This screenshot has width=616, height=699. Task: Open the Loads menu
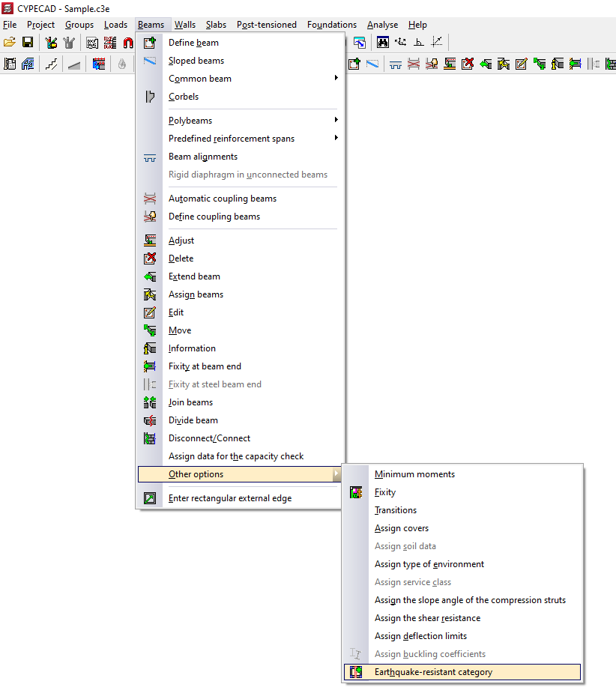click(x=115, y=25)
